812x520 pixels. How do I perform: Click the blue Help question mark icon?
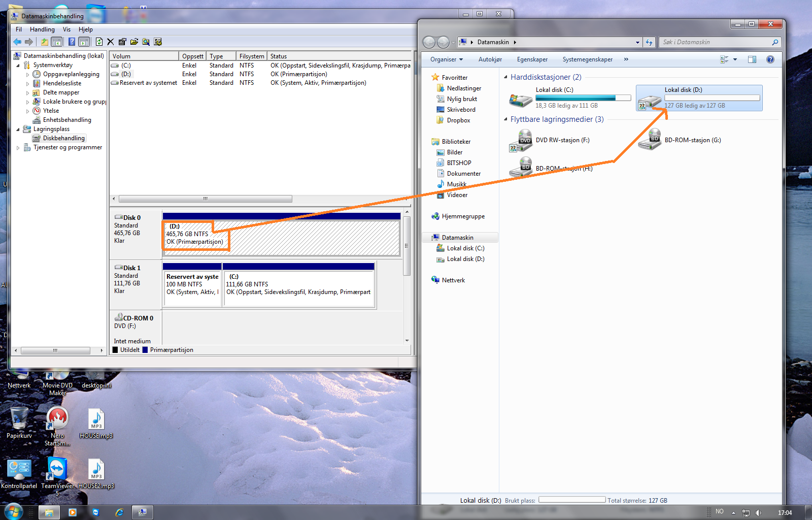pos(72,42)
